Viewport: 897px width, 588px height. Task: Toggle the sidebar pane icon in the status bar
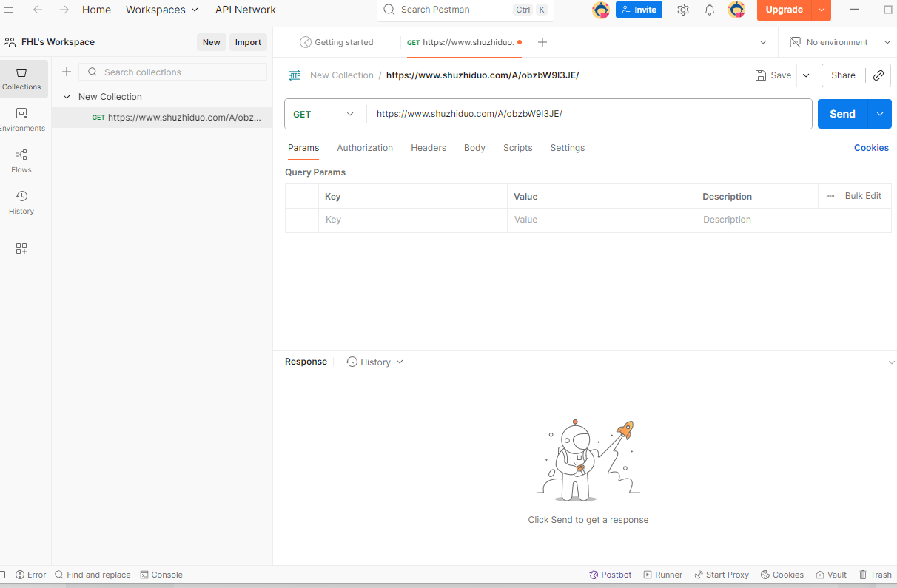click(x=3, y=575)
